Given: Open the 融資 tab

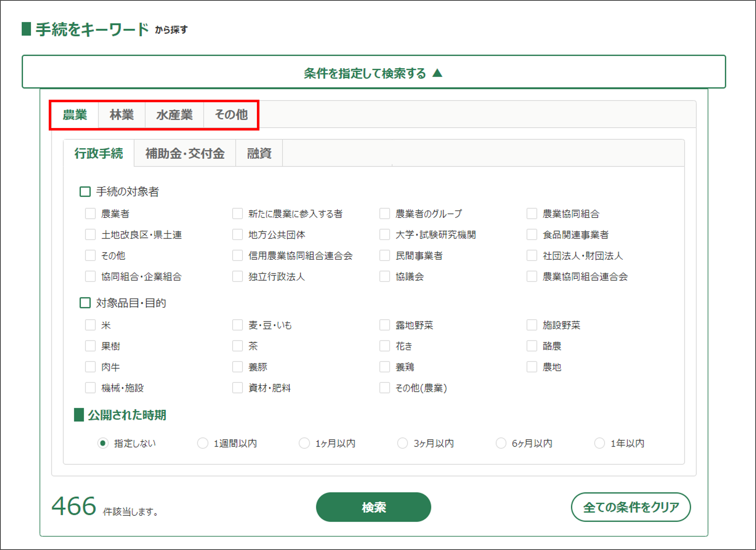Looking at the screenshot, I should point(259,154).
